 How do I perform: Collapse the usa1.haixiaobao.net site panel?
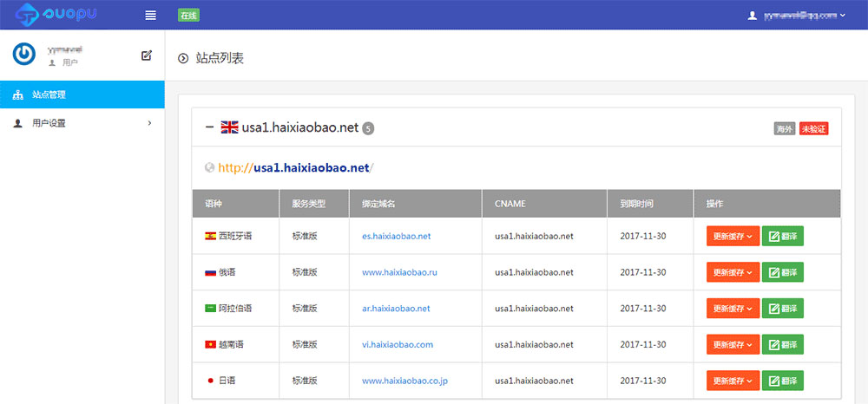pyautogui.click(x=209, y=127)
